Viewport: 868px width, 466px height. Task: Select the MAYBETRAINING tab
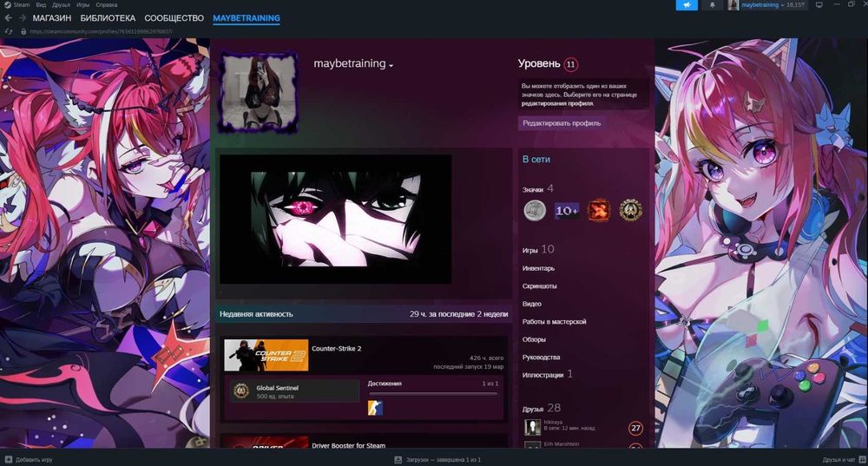tap(247, 18)
